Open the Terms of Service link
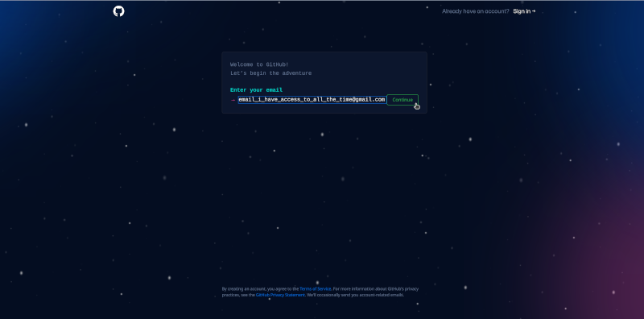 [x=315, y=289]
